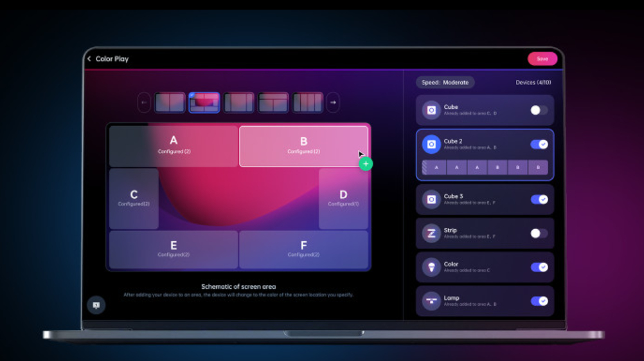Click the back arrow beside Color Play
The width and height of the screenshot is (644, 361).
tap(89, 59)
